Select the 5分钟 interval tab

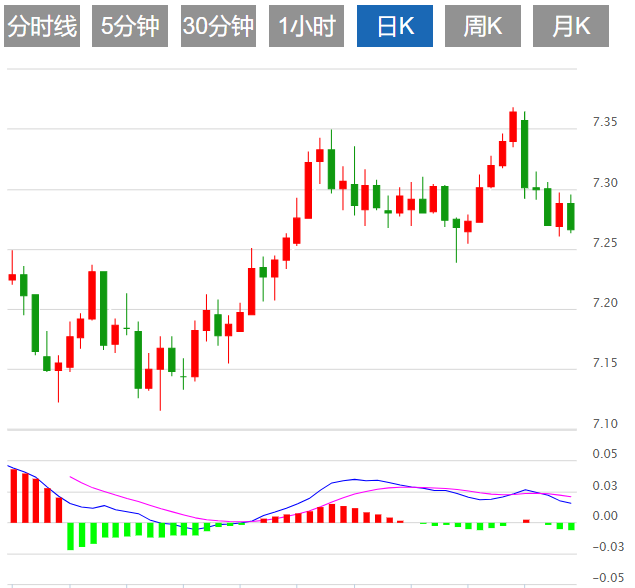pyautogui.click(x=130, y=26)
